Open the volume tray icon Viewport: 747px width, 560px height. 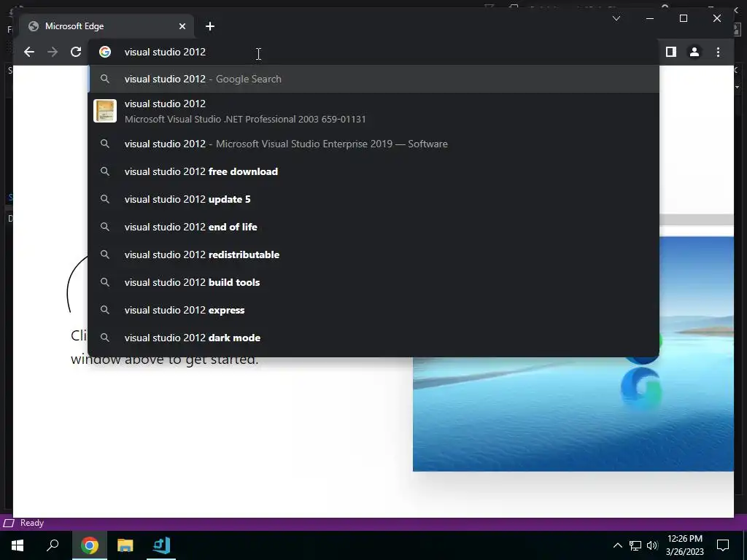tap(652, 545)
